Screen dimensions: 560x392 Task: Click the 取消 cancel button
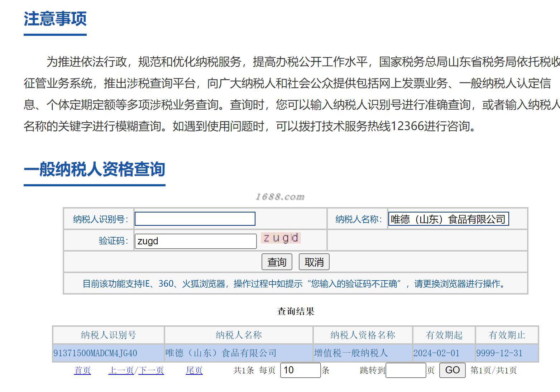click(x=314, y=262)
